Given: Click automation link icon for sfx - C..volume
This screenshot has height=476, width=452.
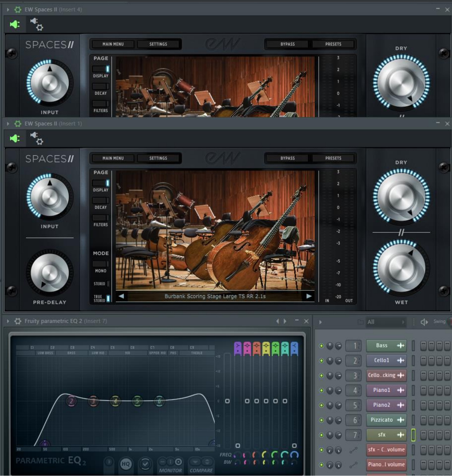Looking at the screenshot, I should coord(353,450).
